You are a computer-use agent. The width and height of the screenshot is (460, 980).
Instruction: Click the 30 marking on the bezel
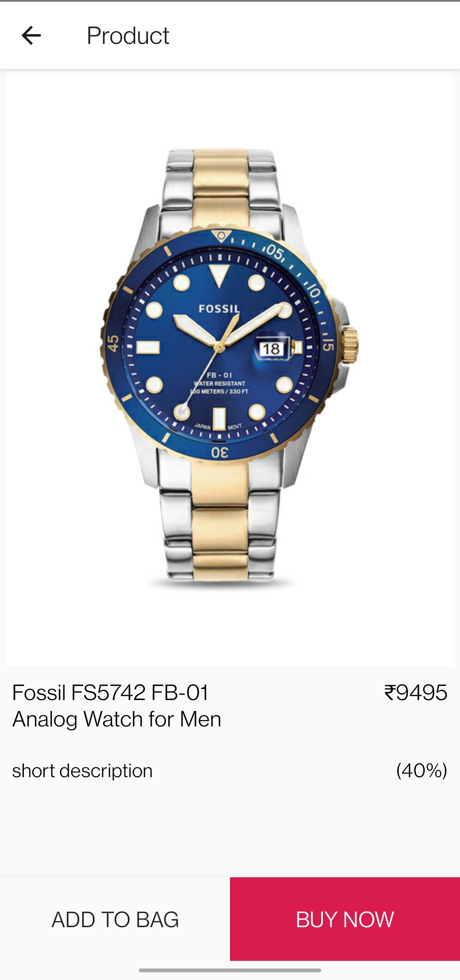pyautogui.click(x=220, y=452)
